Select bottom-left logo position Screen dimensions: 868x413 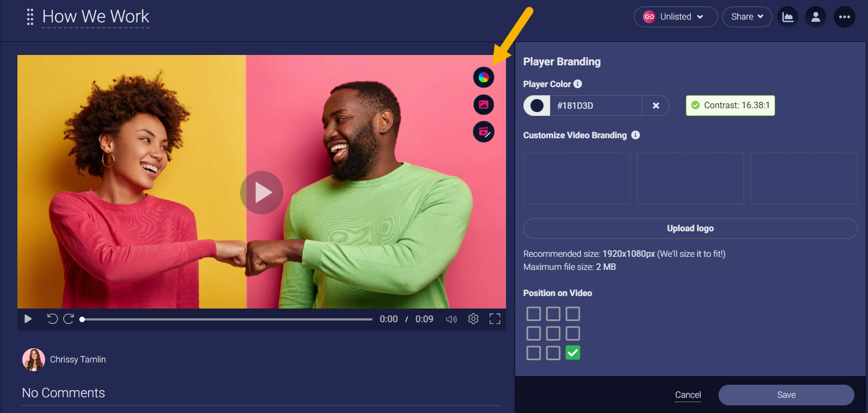[x=534, y=353]
